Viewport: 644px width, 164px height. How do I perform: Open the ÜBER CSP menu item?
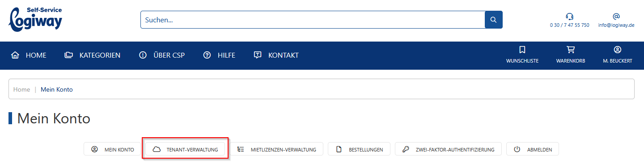[x=169, y=55]
